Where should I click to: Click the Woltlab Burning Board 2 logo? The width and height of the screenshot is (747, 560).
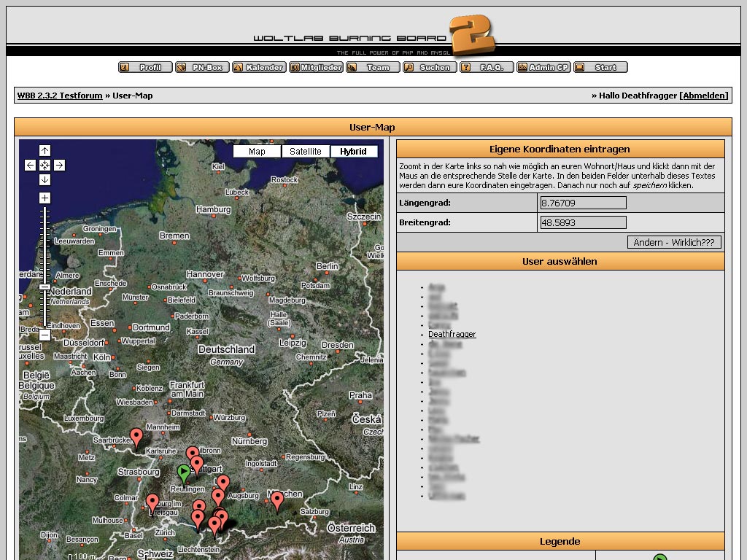click(374, 36)
